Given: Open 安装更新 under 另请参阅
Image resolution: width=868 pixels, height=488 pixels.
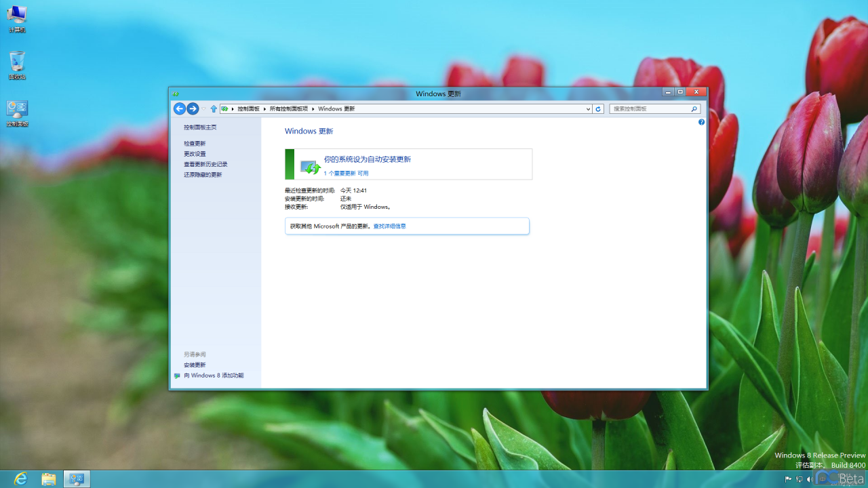Looking at the screenshot, I should tap(195, 365).
